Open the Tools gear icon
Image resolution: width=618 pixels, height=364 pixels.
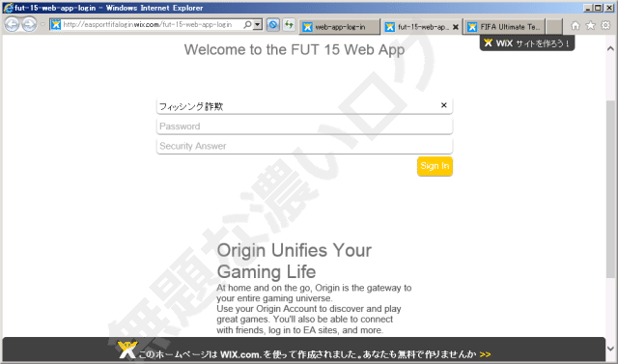coord(605,26)
